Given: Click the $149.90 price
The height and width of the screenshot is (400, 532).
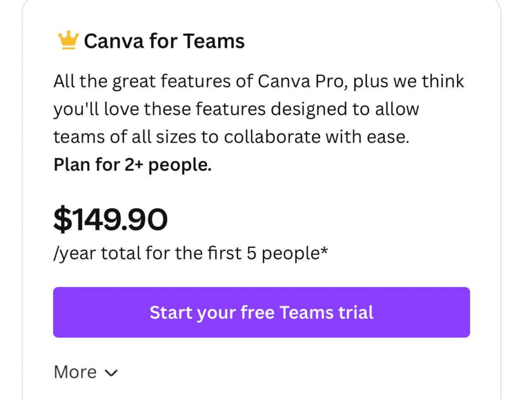Looking at the screenshot, I should pos(110,220).
